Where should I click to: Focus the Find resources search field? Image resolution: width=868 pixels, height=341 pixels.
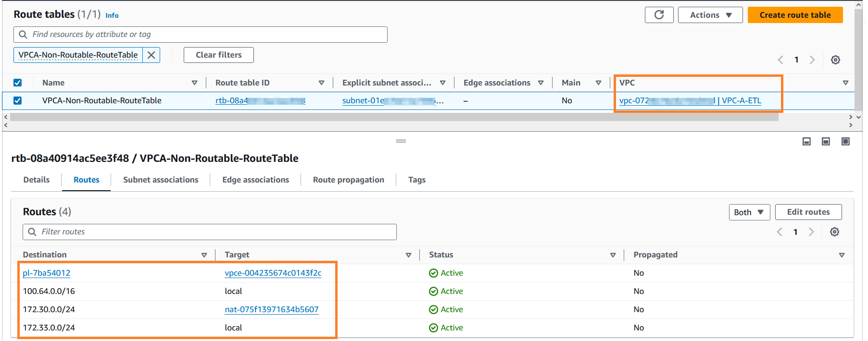[x=201, y=35]
